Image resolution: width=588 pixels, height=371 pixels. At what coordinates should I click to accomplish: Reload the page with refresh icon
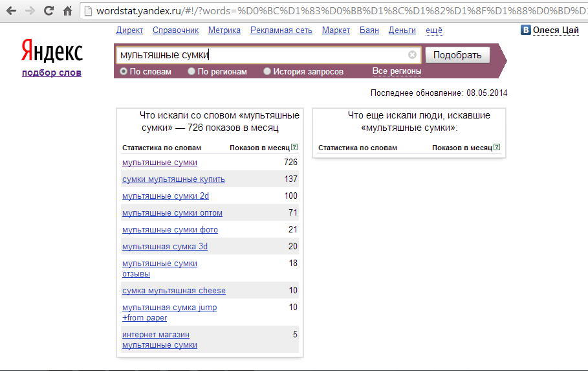[x=49, y=11]
